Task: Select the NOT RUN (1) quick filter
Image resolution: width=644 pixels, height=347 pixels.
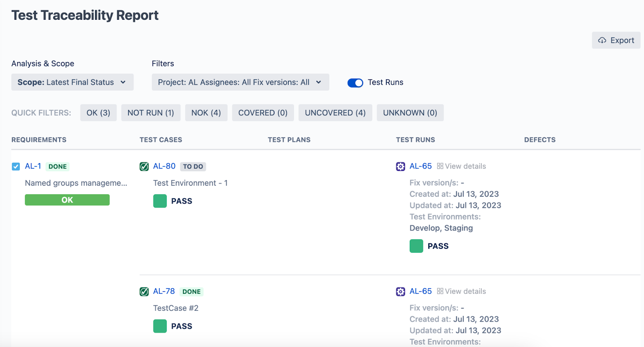Action: point(151,113)
